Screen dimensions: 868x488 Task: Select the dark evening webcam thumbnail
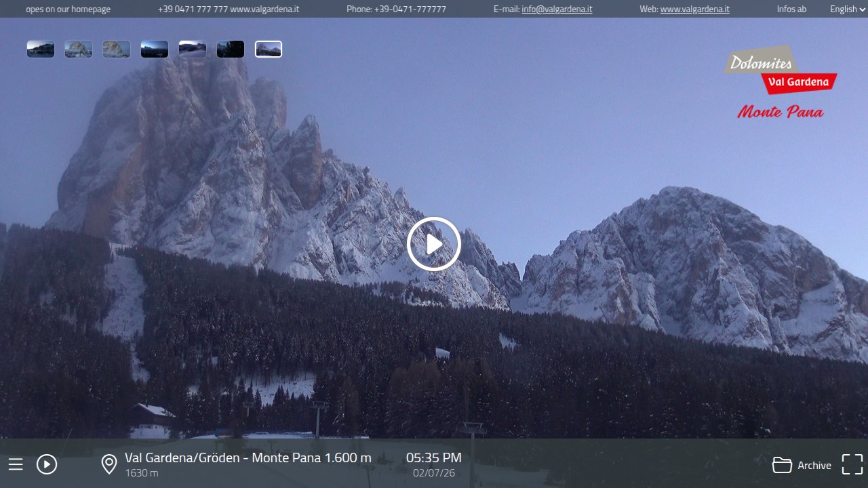point(230,49)
